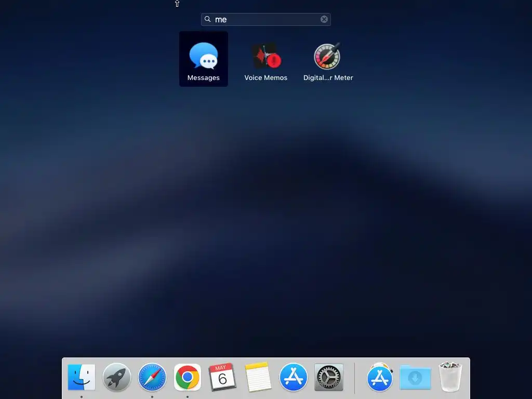This screenshot has height=399, width=532.
Task: Click the Launchpad rocket in Dock
Action: 117,377
